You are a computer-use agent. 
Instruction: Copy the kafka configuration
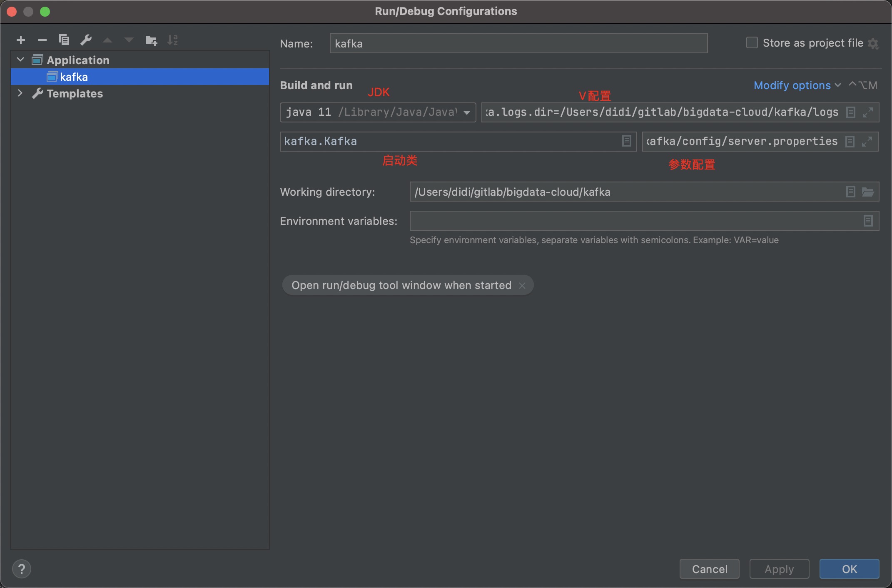64,40
